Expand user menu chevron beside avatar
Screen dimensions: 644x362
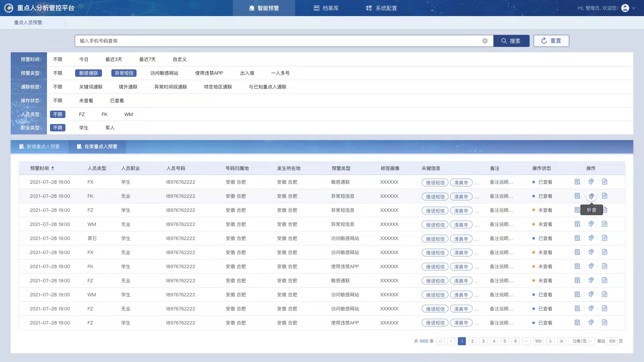tap(634, 8)
